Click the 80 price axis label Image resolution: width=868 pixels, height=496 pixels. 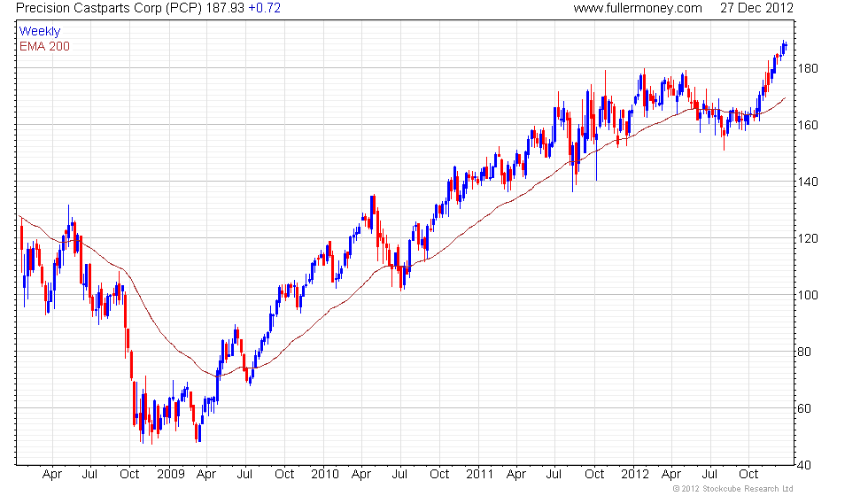[804, 353]
